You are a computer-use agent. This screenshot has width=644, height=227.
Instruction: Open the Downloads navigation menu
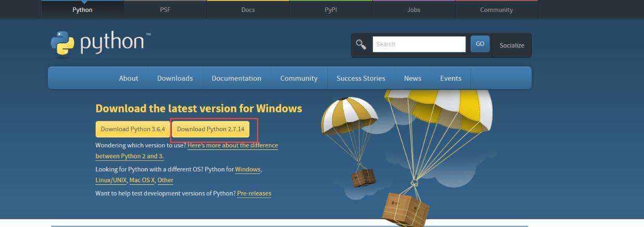pos(175,78)
